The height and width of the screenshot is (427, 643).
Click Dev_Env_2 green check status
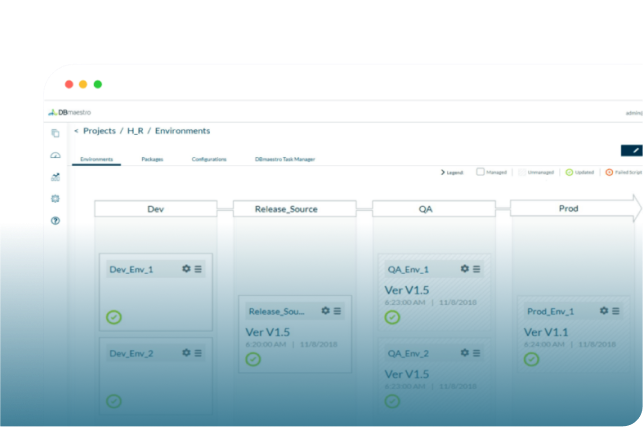[x=114, y=401]
